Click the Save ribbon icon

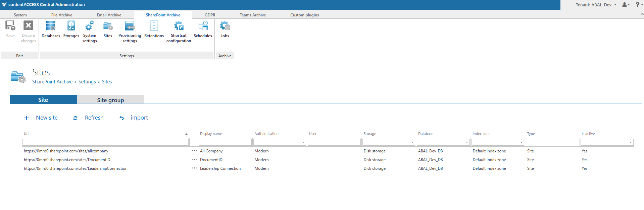[10, 25]
